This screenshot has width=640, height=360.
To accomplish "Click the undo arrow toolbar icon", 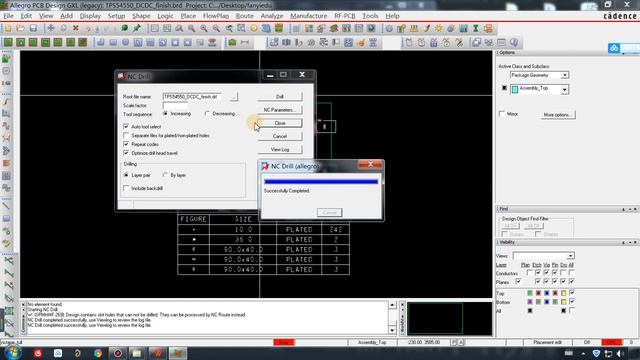I will [88, 29].
